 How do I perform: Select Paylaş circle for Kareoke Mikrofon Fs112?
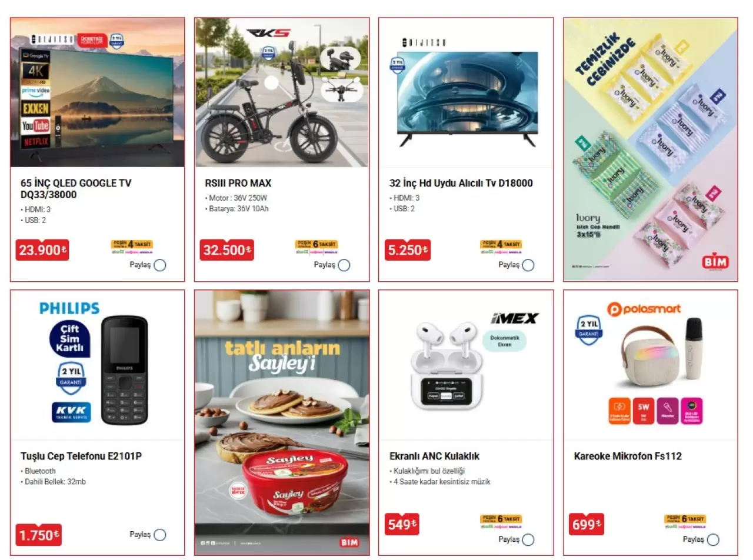[713, 539]
